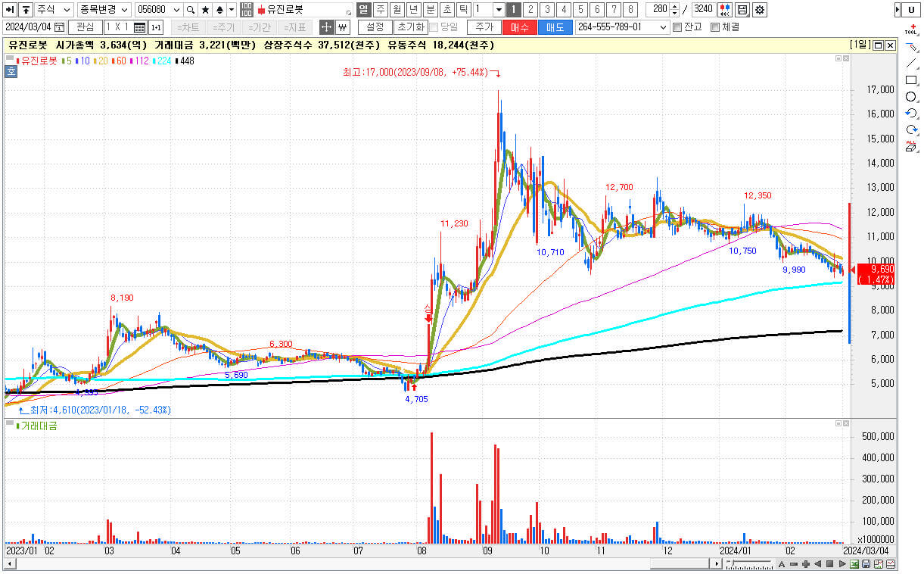
Task: Select the 월 monthly period toggle
Action: pos(396,10)
